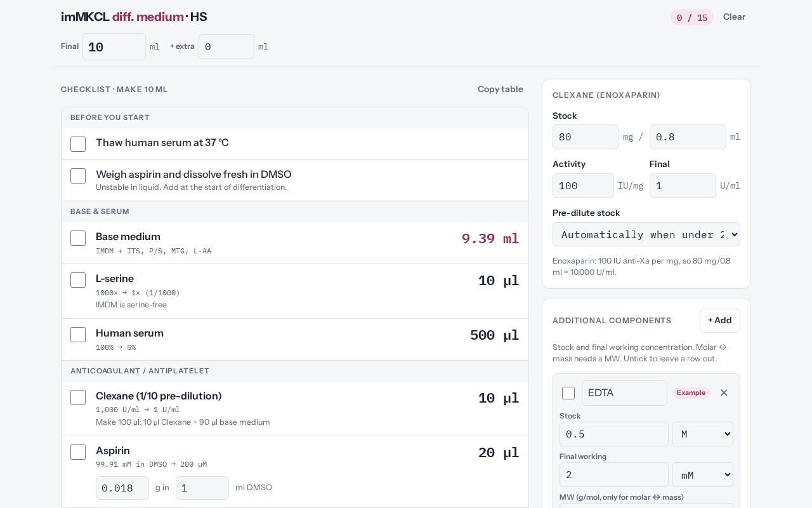Click aspirin grams field showing 0.018
Viewport: 812px width, 508px height.
tap(122, 488)
